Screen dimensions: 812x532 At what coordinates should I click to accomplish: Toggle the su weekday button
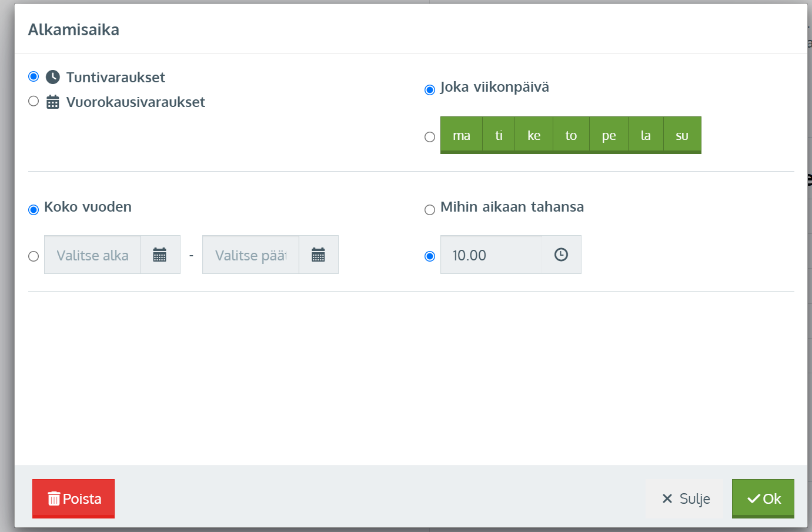[x=681, y=135]
